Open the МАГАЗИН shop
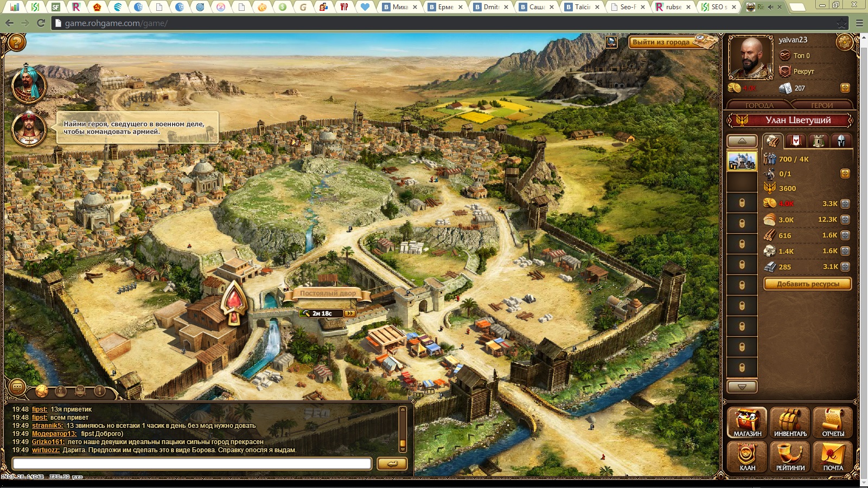 point(748,422)
